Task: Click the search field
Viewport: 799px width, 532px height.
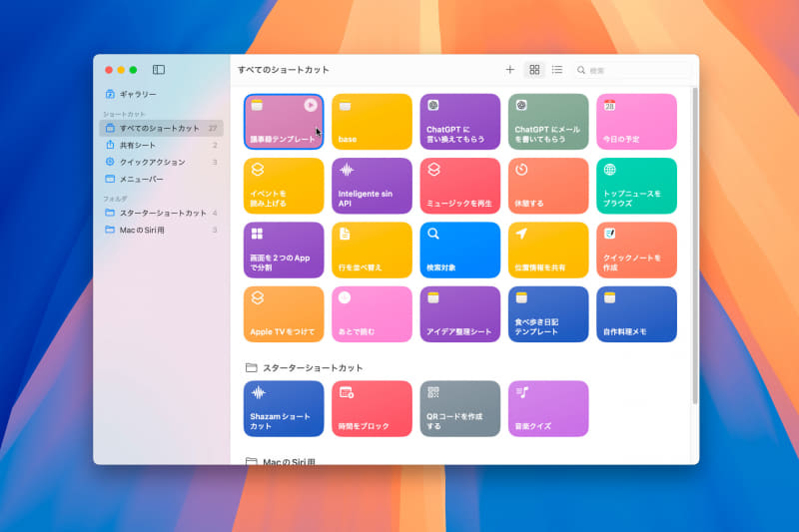Action: 632,70
